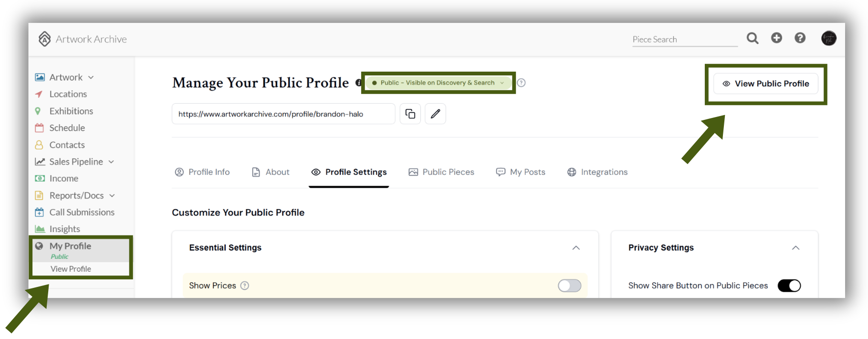Open user avatar in top right

coord(829,38)
